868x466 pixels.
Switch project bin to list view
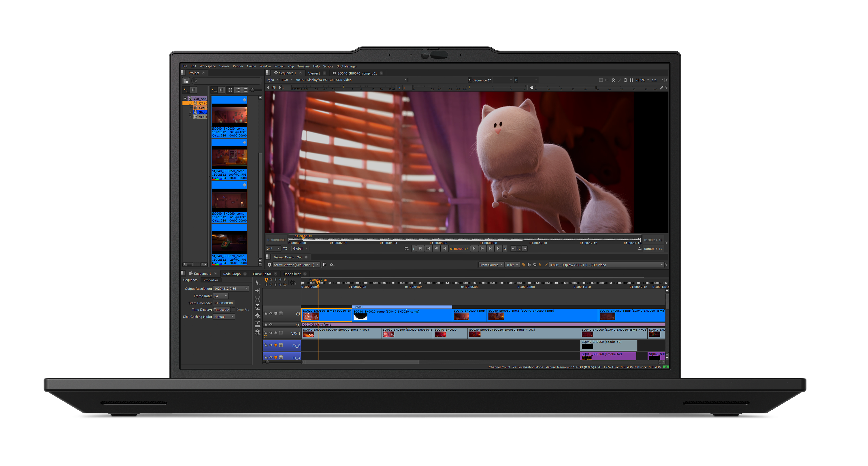tap(246, 90)
